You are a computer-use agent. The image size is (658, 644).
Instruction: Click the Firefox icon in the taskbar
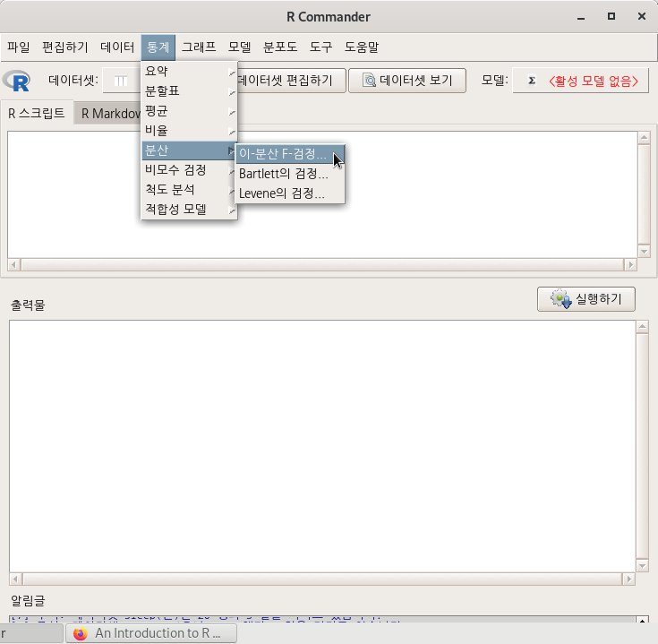click(x=81, y=633)
